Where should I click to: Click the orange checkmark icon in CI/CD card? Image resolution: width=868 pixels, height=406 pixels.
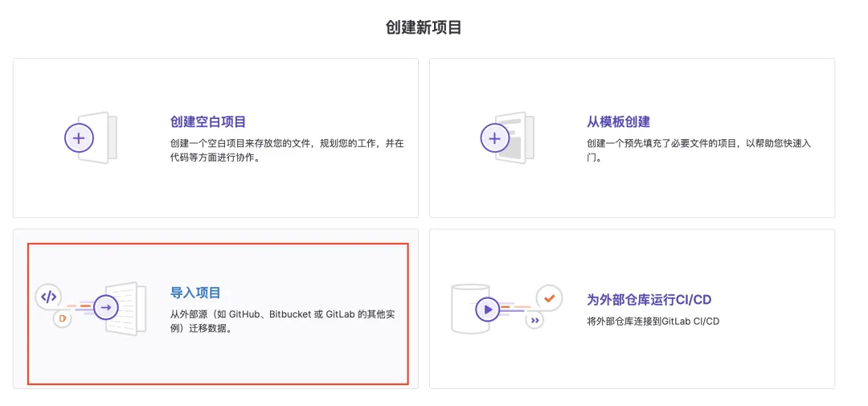(x=549, y=298)
